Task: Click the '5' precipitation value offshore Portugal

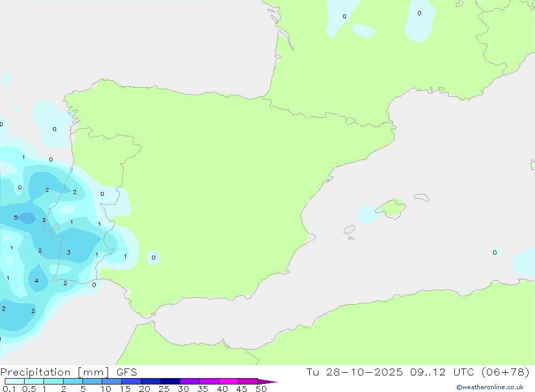Action: click(16, 218)
